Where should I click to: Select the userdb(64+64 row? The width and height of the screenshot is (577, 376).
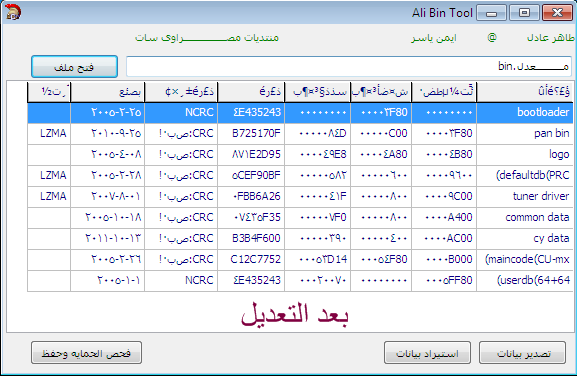[300, 280]
